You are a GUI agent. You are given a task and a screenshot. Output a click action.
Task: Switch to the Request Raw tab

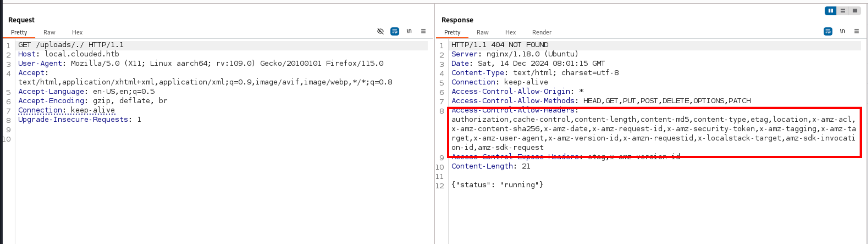point(49,32)
